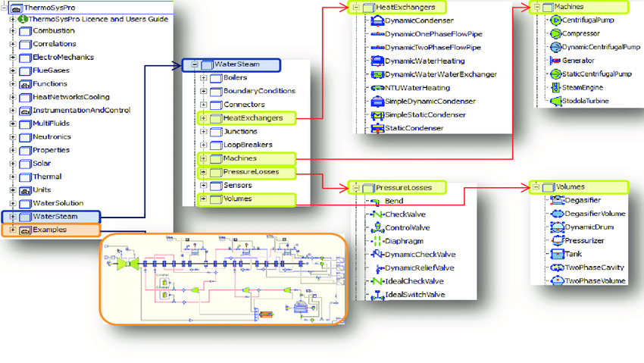Collapse the Machines panel header

click(x=536, y=7)
